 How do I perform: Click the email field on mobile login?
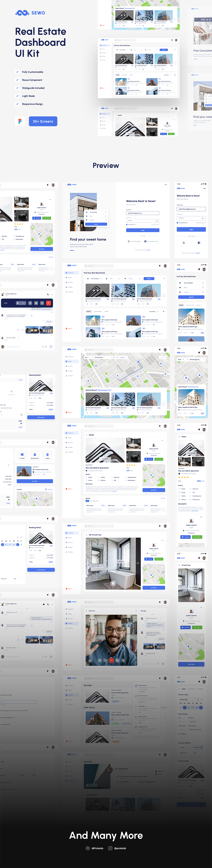click(191, 209)
